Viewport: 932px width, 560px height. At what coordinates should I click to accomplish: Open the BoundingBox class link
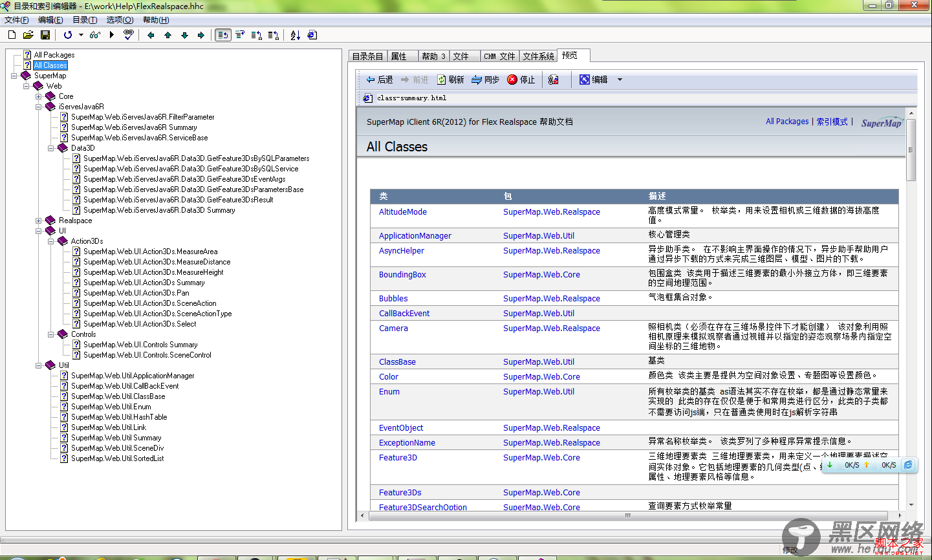point(402,275)
